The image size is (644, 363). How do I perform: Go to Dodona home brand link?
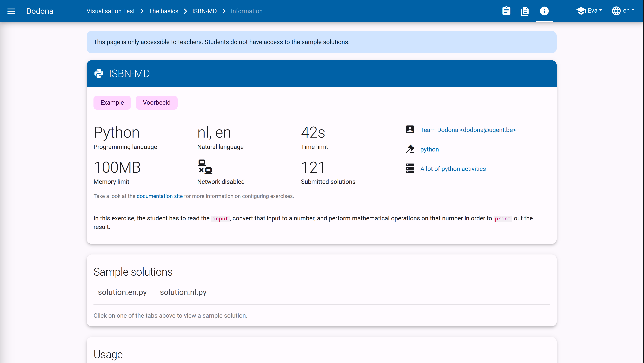[40, 11]
